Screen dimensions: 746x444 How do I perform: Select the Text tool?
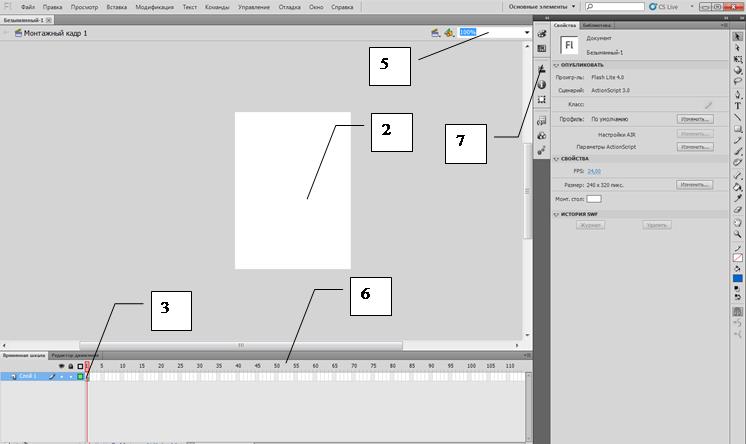tap(737, 106)
